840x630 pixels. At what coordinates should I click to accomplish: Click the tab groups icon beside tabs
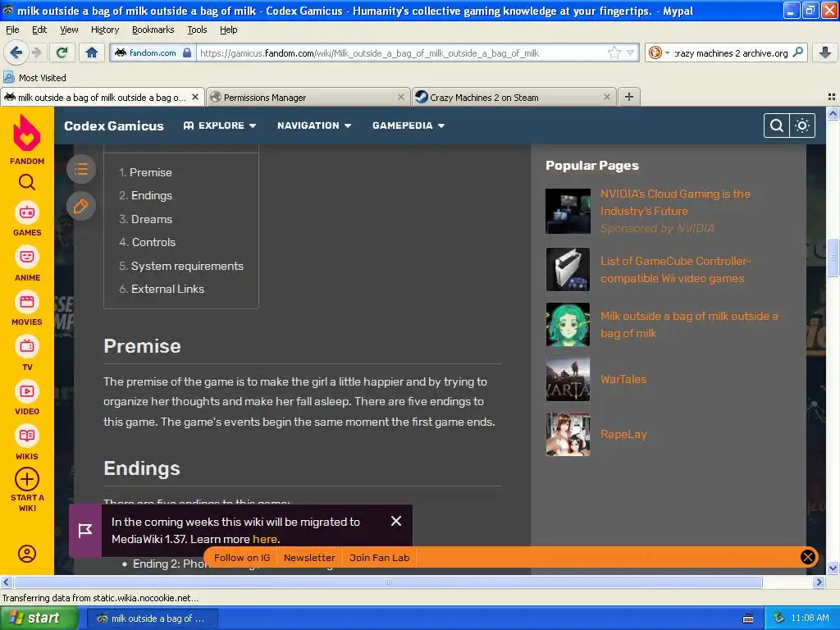(x=832, y=97)
